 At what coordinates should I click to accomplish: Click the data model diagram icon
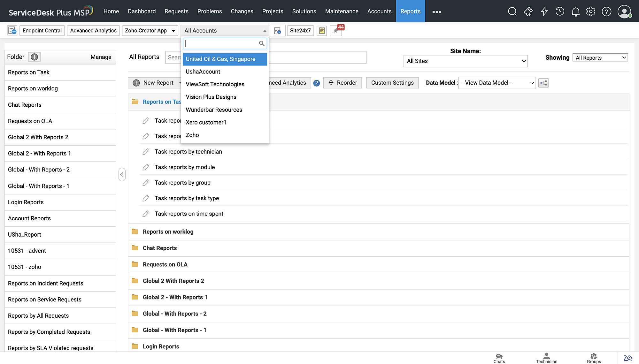pos(543,83)
